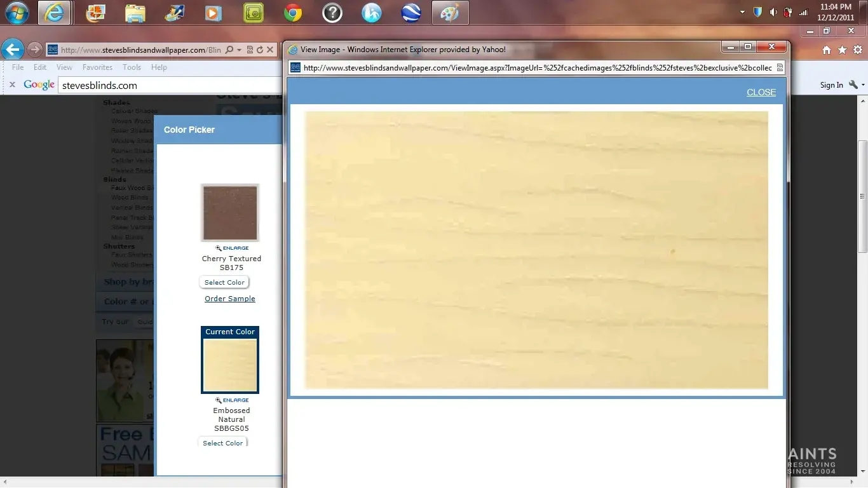This screenshot has height=488, width=868.
Task: Check the power plug tray icon
Action: (789, 12)
